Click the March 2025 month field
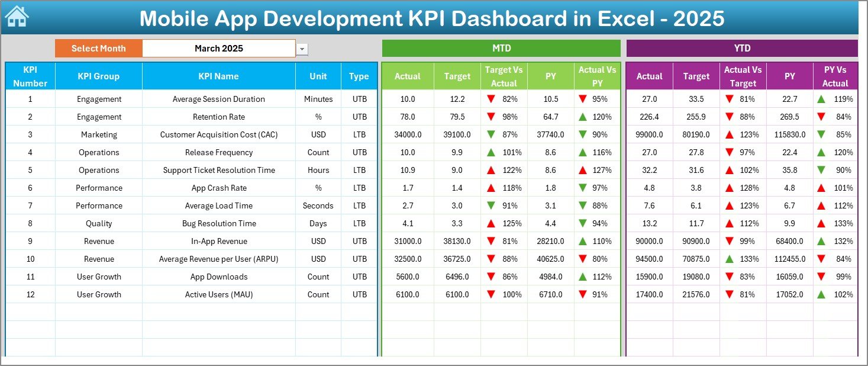The width and height of the screenshot is (868, 366). [x=219, y=49]
